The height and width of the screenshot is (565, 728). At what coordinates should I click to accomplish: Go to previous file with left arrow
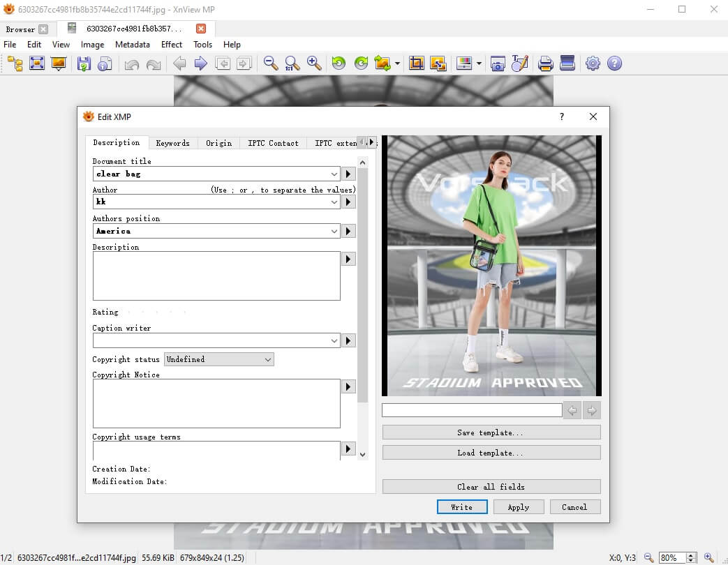click(x=179, y=63)
